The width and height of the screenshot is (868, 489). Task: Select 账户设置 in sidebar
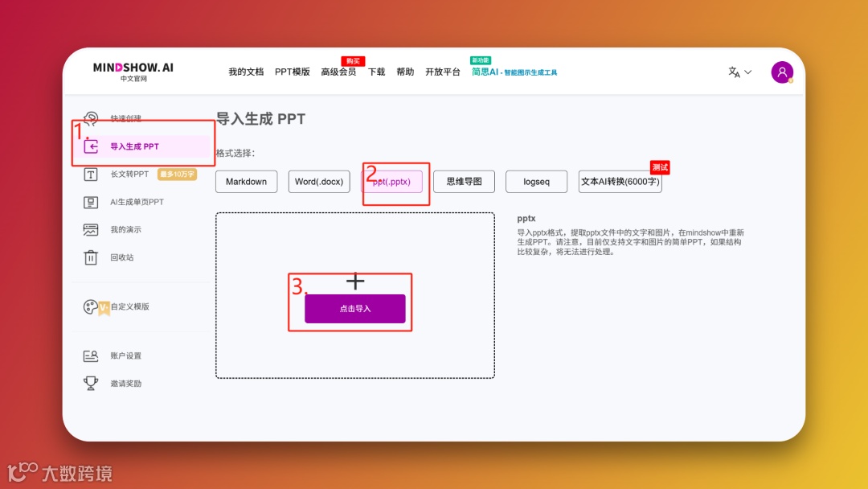125,355
